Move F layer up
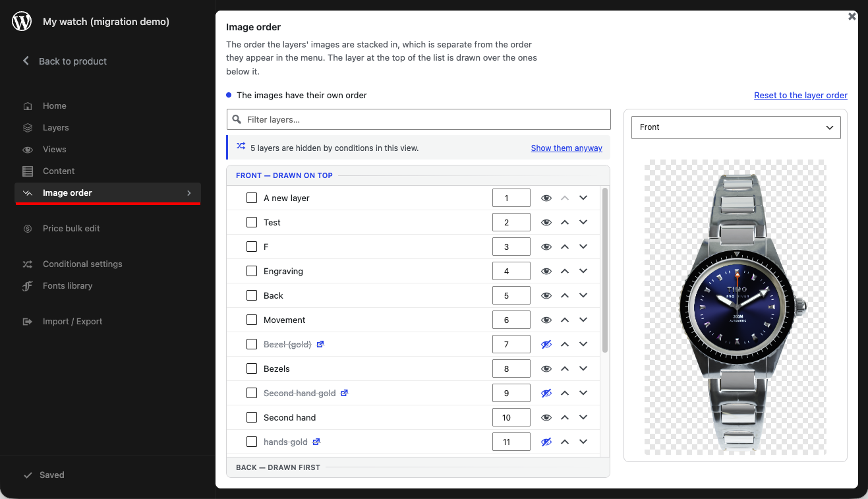Image resolution: width=868 pixels, height=499 pixels. coord(565,247)
